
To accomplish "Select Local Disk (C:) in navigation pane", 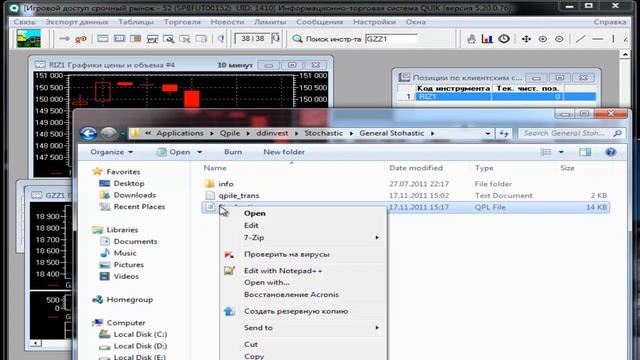I will pos(140,334).
